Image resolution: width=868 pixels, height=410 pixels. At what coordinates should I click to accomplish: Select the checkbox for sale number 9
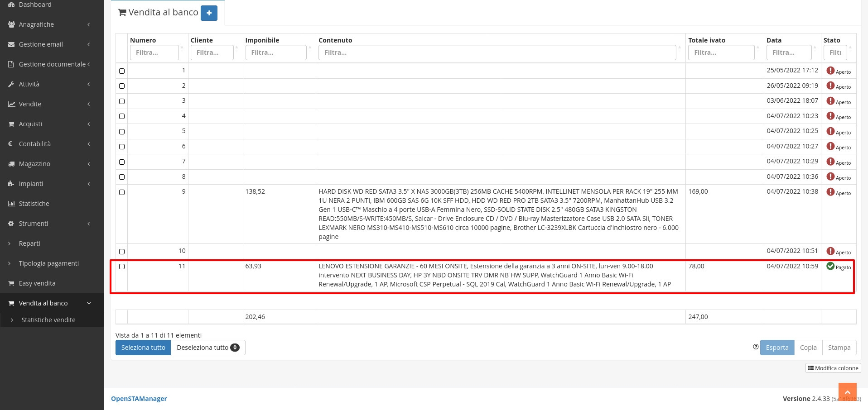coord(121,192)
